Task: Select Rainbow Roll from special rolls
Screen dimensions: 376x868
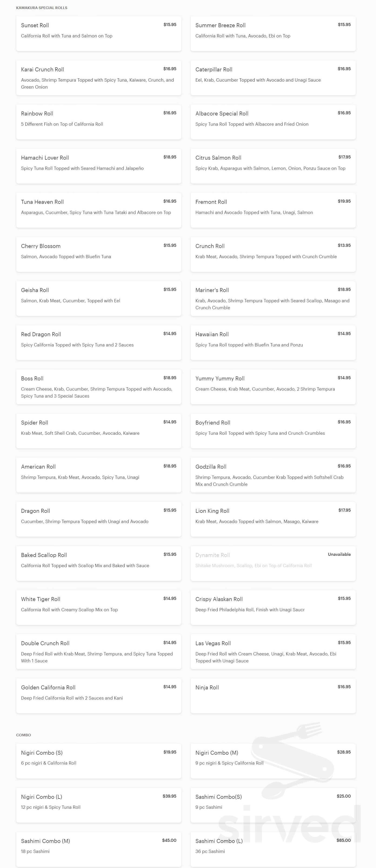Action: tap(98, 122)
